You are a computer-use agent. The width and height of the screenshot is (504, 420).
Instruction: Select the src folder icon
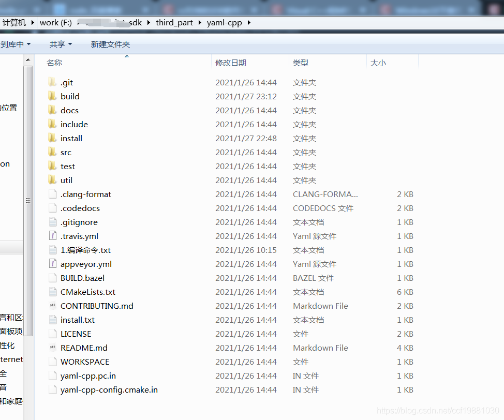click(x=52, y=152)
